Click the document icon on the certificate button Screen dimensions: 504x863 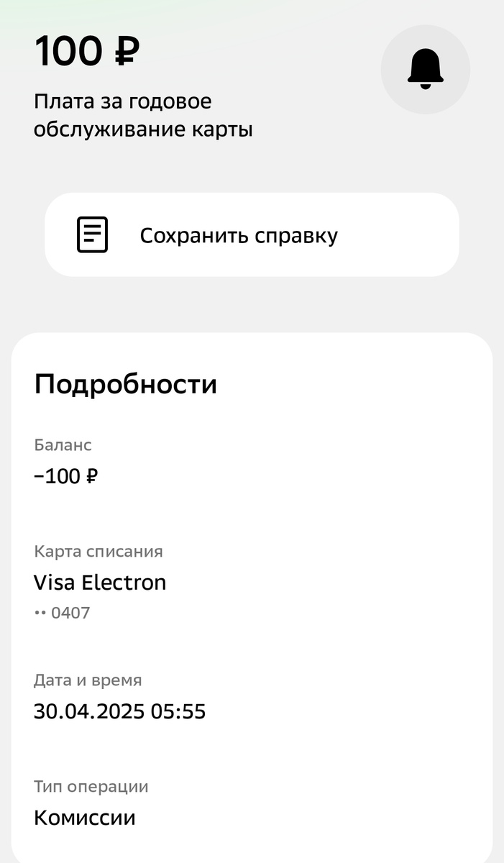[x=92, y=234]
